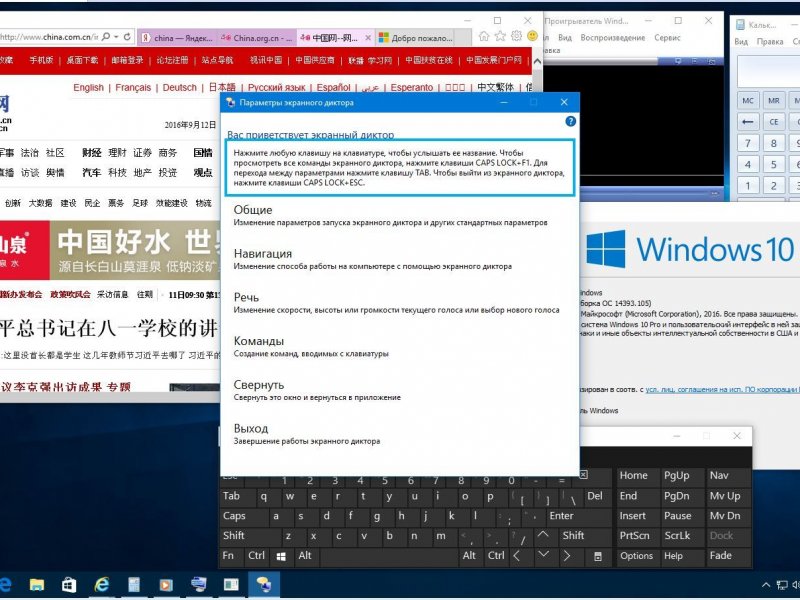Open the address bar dropdown arrow
This screenshot has width=800, height=600.
coord(116,37)
